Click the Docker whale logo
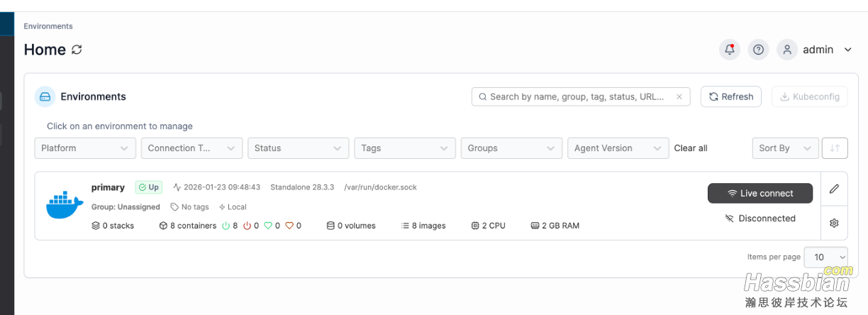 coord(65,206)
